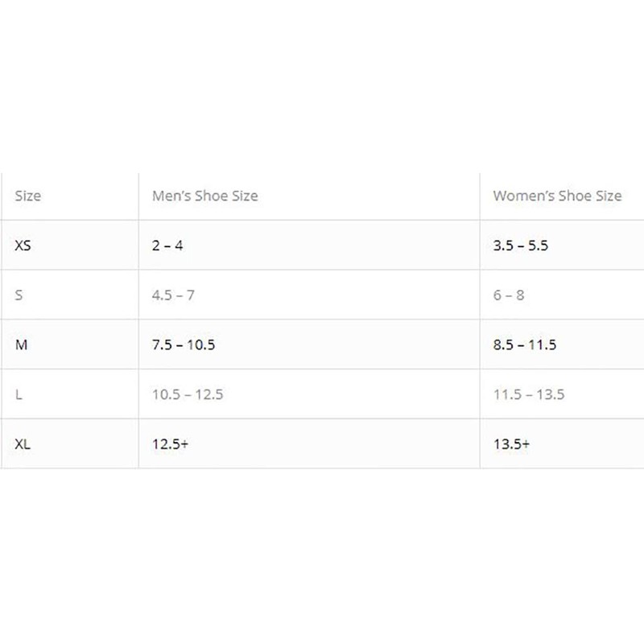Click men's range 7.5 – 10.5

(x=184, y=345)
